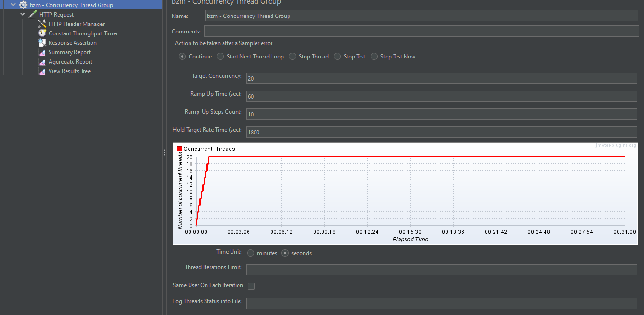
Task: Enable Same User On Each Iteration
Action: pyautogui.click(x=251, y=286)
